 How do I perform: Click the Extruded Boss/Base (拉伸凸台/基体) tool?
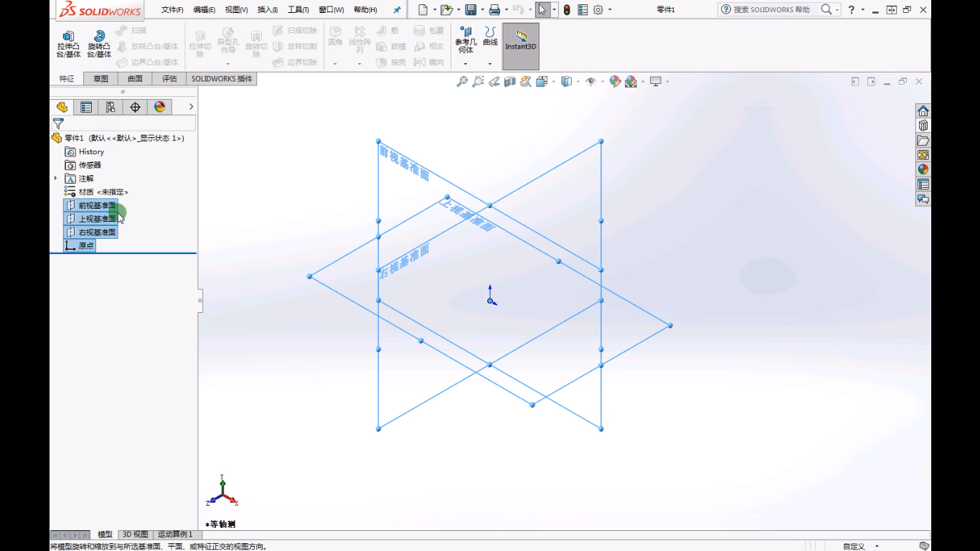click(x=69, y=44)
